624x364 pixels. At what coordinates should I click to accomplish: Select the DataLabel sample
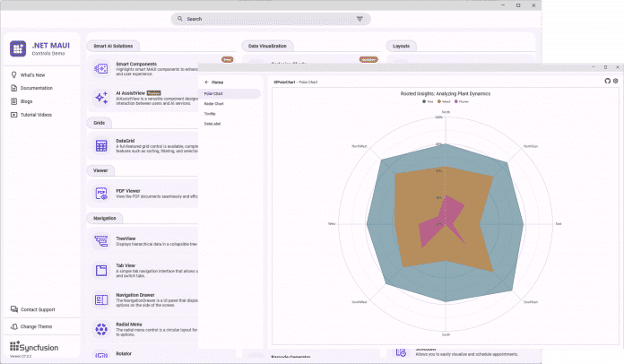click(x=212, y=124)
